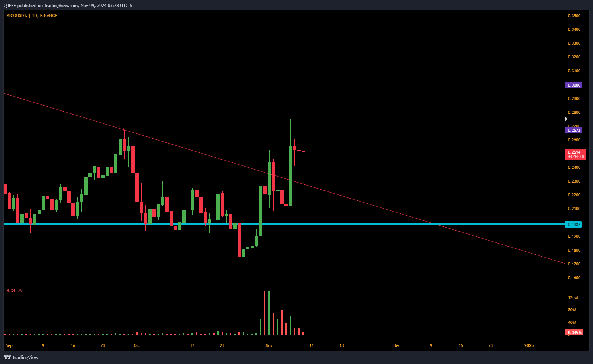Image resolution: width=593 pixels, height=364 pixels.
Task: Click the published header text at top
Action: [x=68, y=5]
